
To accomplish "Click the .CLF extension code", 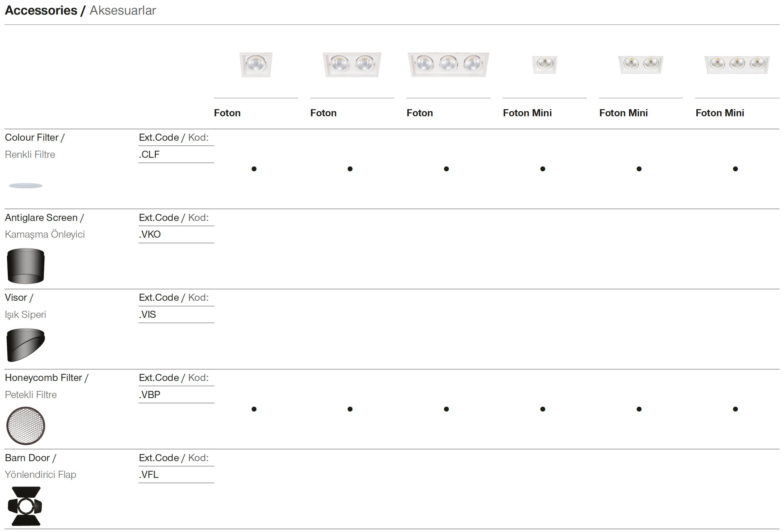I will pyautogui.click(x=149, y=155).
